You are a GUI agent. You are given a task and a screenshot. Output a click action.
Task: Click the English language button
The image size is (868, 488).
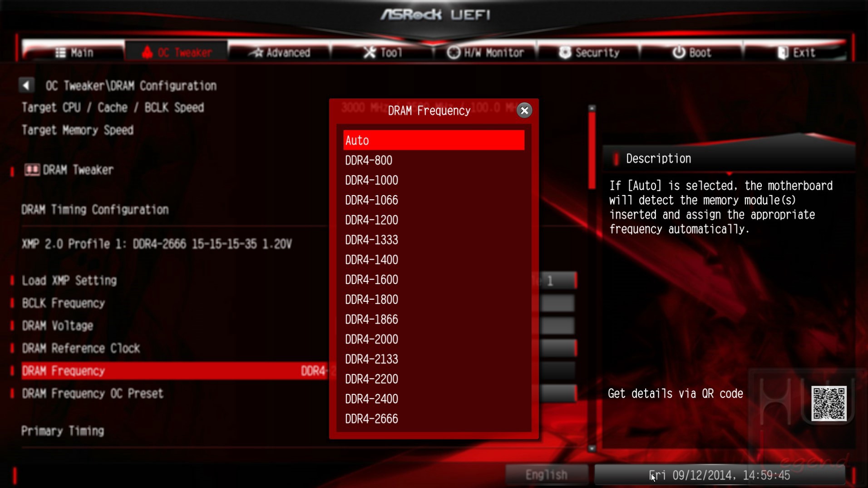click(x=547, y=475)
